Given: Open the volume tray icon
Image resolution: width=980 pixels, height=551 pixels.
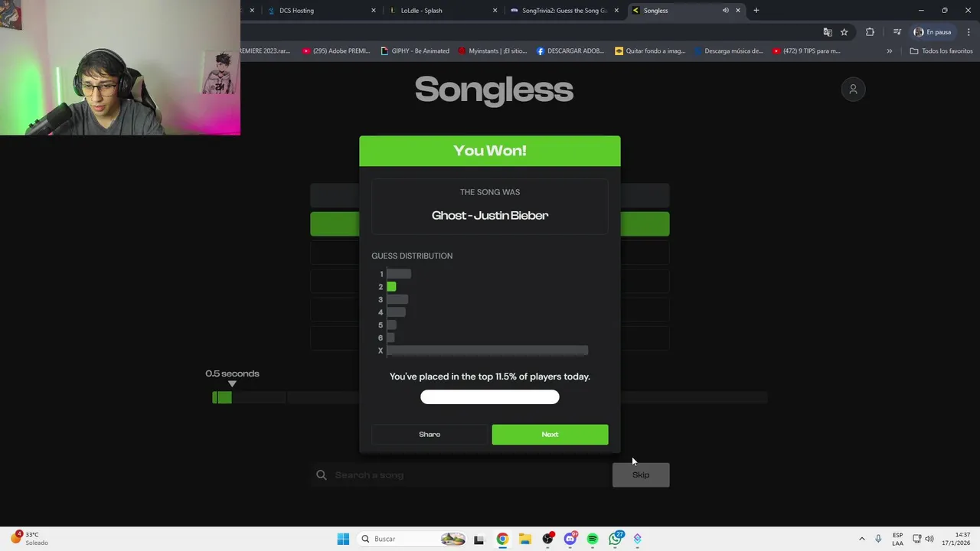Looking at the screenshot, I should (930, 539).
